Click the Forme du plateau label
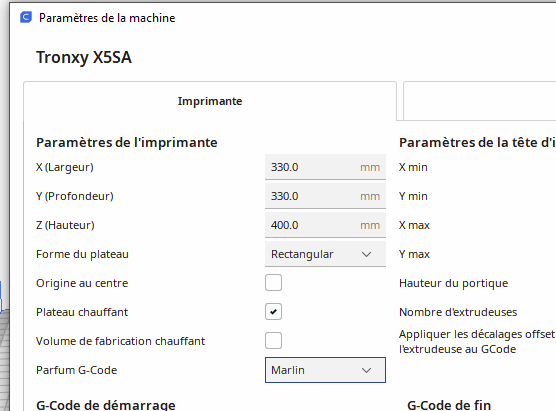This screenshot has width=556, height=411. [x=82, y=254]
